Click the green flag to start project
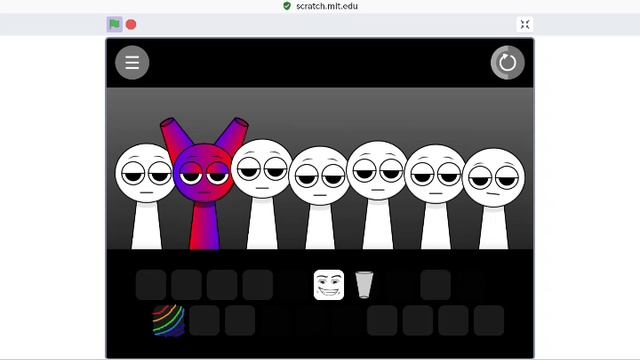The width and height of the screenshot is (640, 360). pyautogui.click(x=114, y=24)
